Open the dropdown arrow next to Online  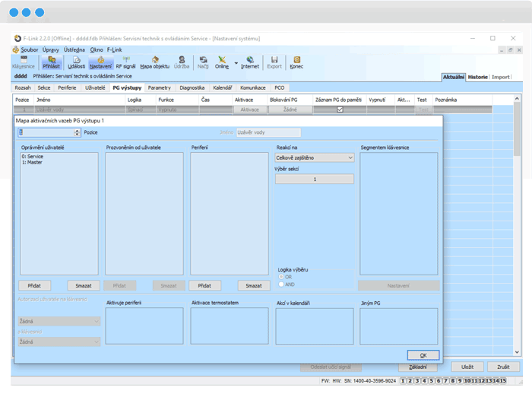(236, 63)
